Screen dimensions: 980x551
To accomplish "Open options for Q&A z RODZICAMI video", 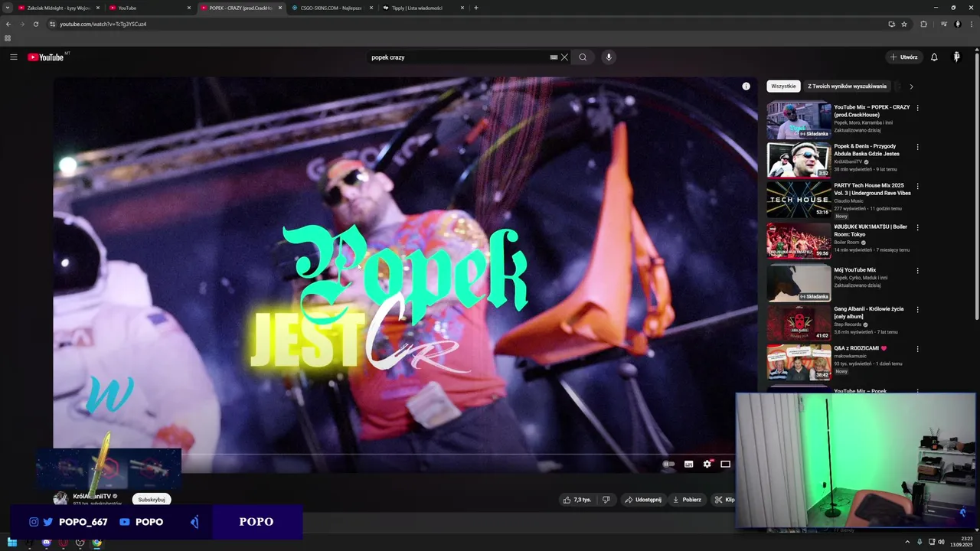I will click(x=917, y=349).
